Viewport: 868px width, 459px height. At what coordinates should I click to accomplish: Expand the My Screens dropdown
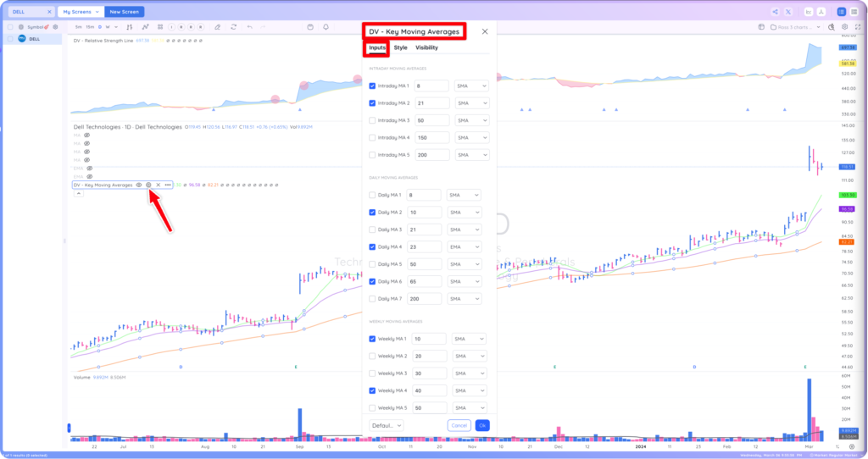click(81, 12)
